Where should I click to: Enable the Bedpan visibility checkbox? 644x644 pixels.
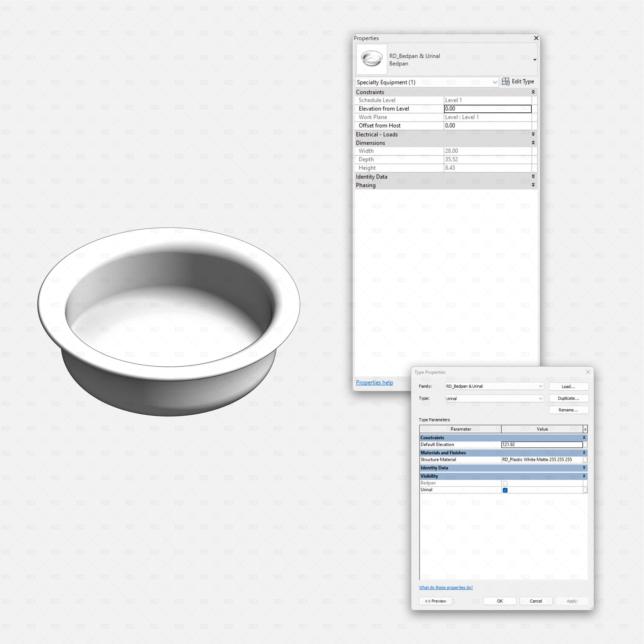505,483
